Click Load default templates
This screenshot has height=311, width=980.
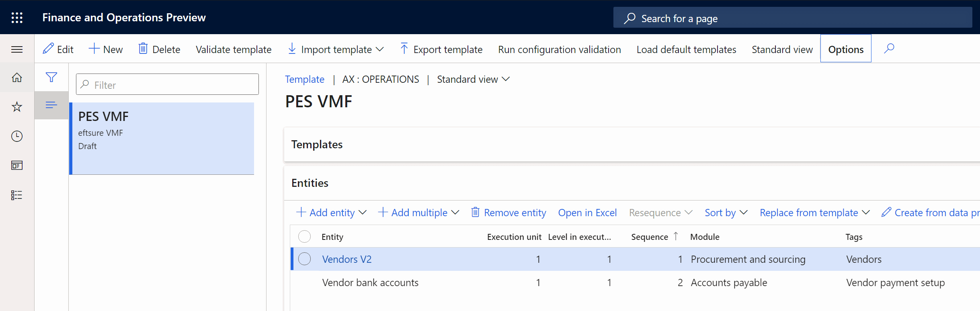pyautogui.click(x=686, y=49)
